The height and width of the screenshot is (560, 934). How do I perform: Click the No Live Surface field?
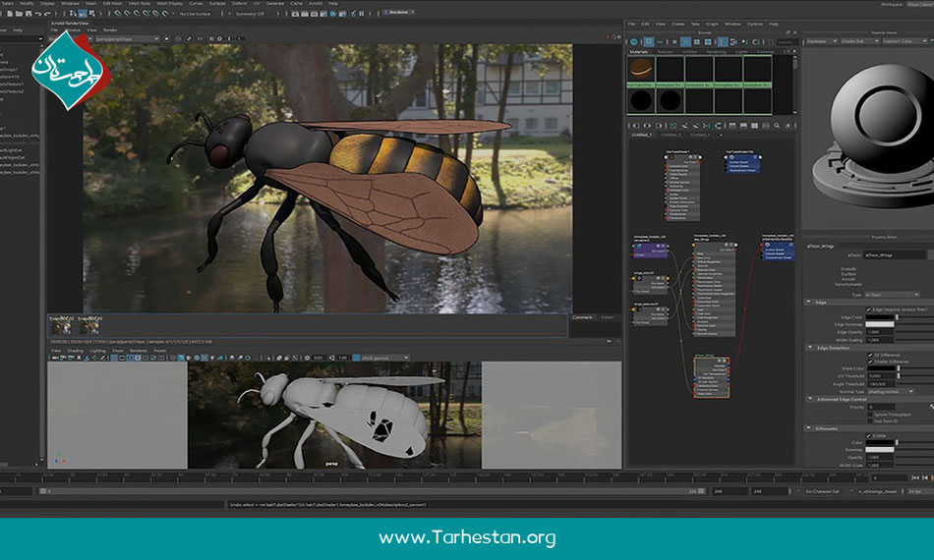pos(195,13)
